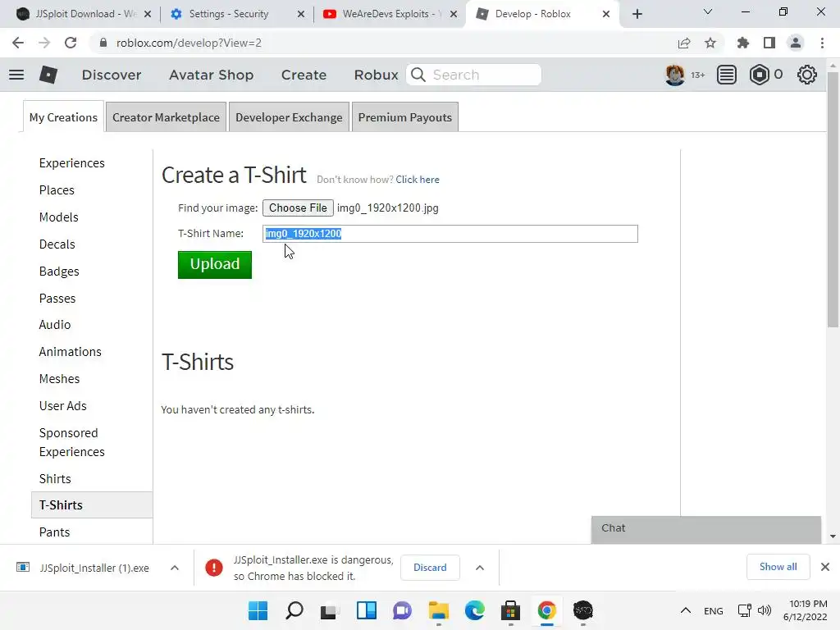Screen dimensions: 840x630
Task: Open Teams Chat taskbar icon
Action: (402, 610)
